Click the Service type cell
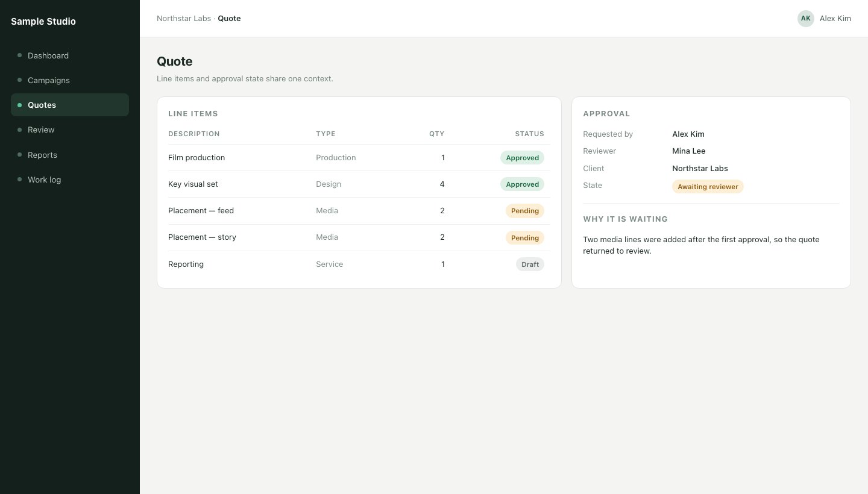Image resolution: width=868 pixels, height=494 pixels. coord(330,264)
